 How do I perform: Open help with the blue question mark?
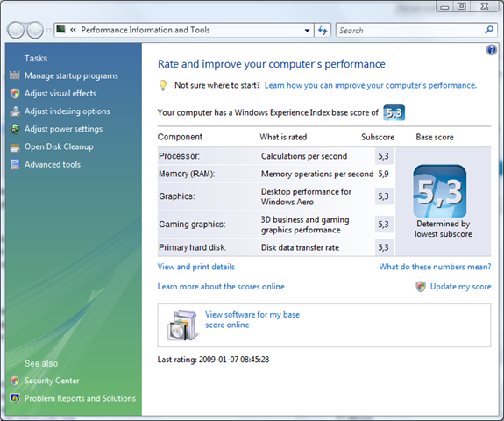[x=492, y=50]
